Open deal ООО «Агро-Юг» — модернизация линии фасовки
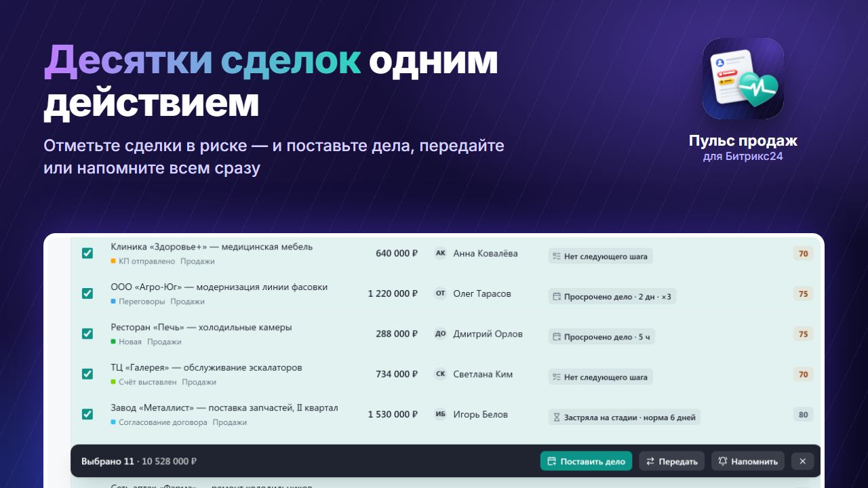 (219, 287)
